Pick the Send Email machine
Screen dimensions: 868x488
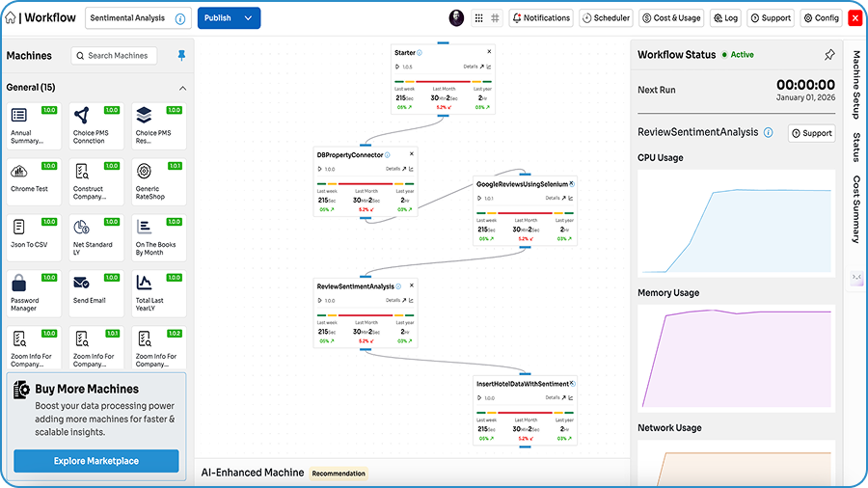pos(97,294)
